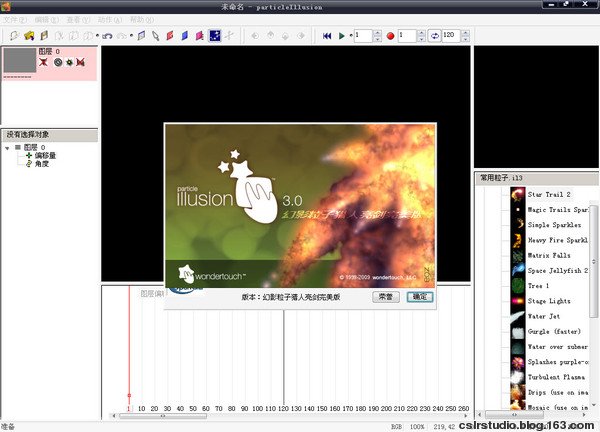Viewport: 600px width, 432px height.
Task: Click the 荣誉 button in the about dialog
Action: [386, 297]
